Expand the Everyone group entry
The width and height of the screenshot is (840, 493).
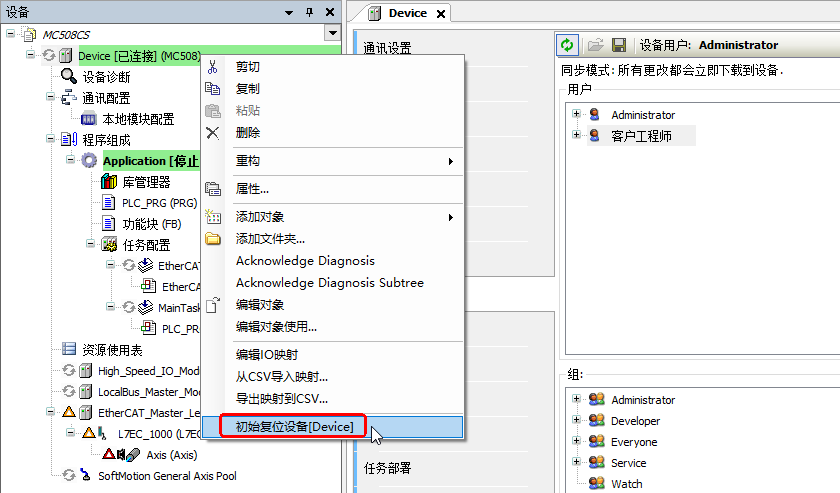[576, 440]
